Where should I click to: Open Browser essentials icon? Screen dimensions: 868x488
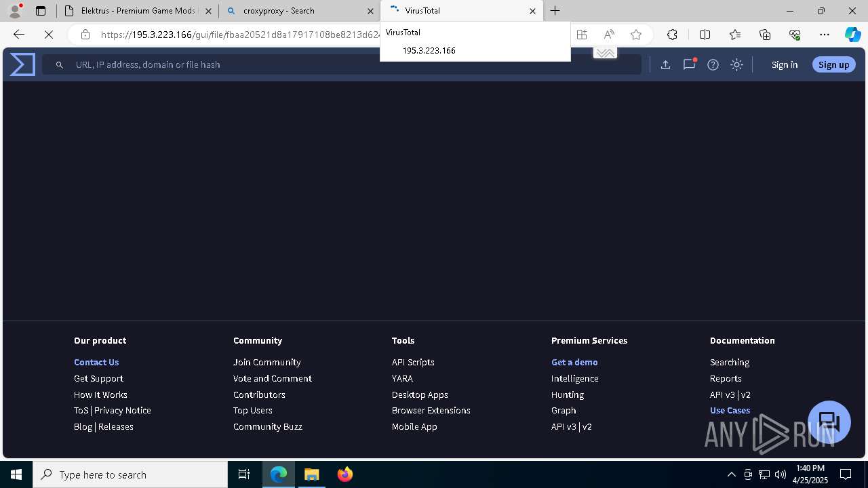tap(795, 35)
